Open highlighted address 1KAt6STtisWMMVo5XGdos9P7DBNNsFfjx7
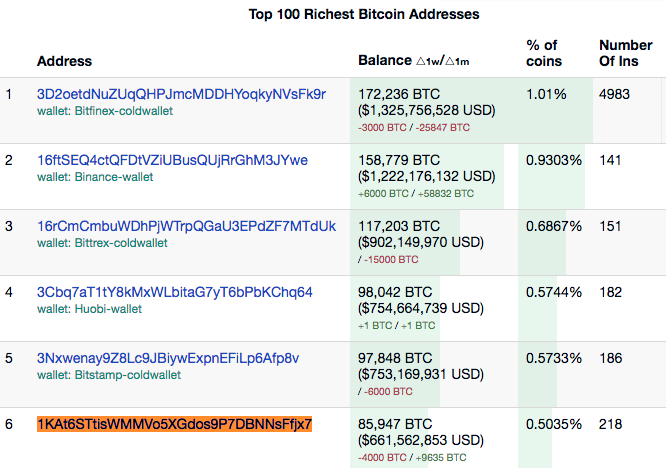The image size is (666, 468). click(175, 424)
